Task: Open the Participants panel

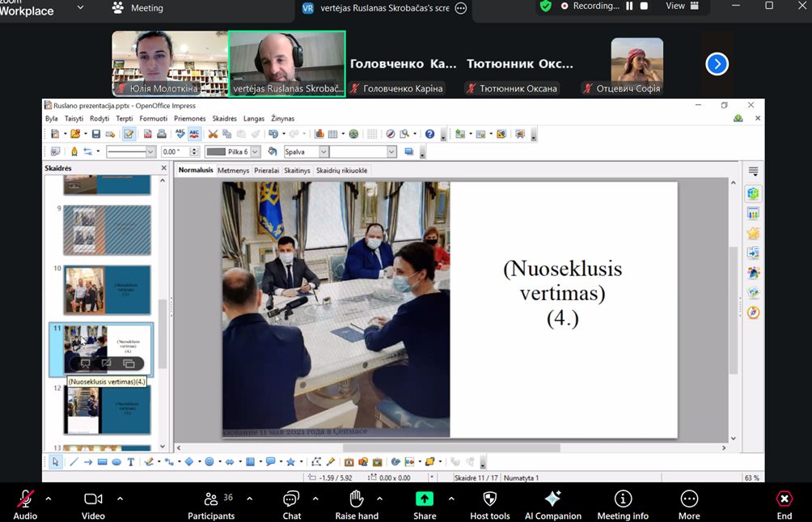Action: coord(211,504)
